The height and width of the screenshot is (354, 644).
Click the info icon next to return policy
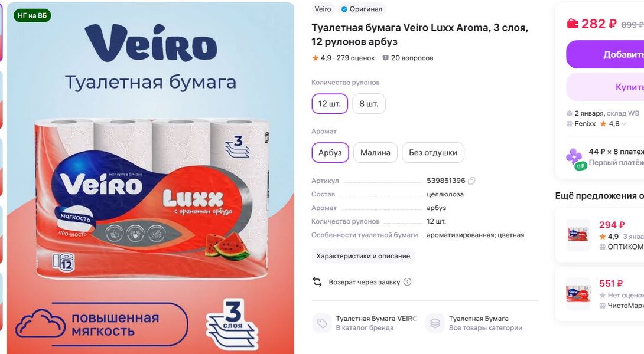407,282
